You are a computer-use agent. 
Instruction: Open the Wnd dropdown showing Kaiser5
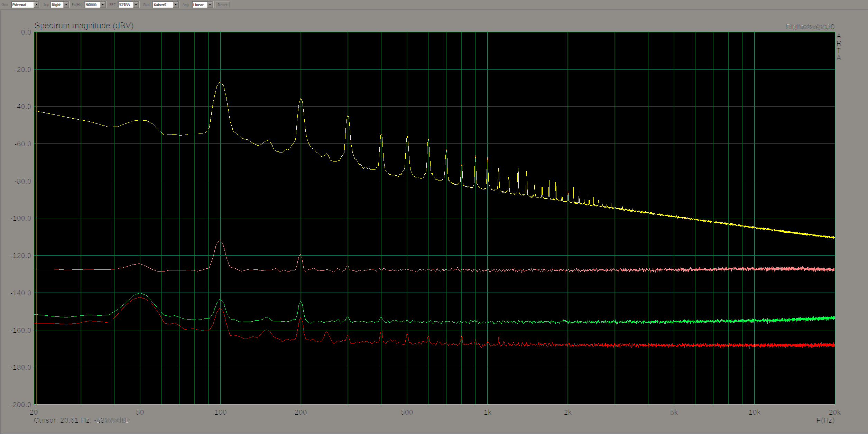tap(166, 5)
